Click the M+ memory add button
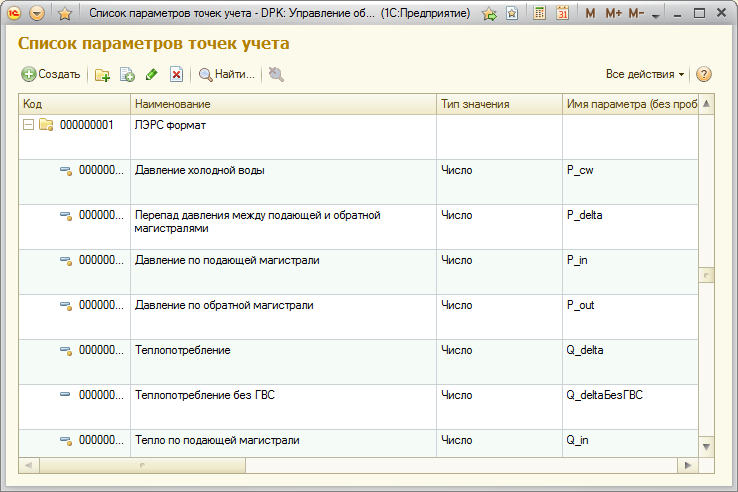This screenshot has height=492, width=738. tap(613, 14)
